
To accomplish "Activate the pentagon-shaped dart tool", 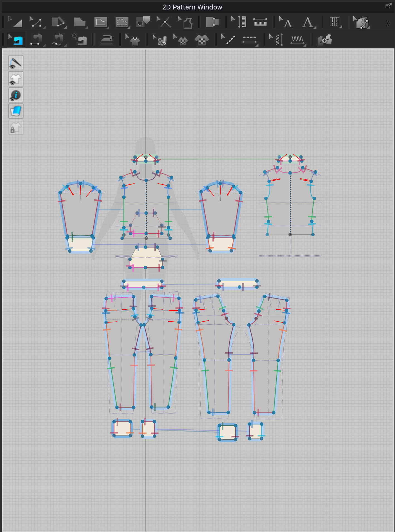I will [x=143, y=22].
